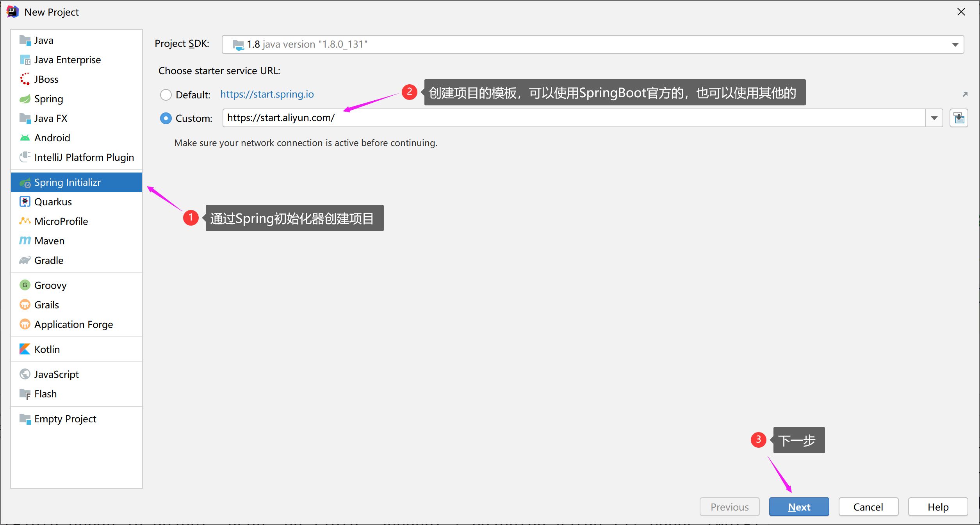Click the Quarkus icon
This screenshot has width=980, height=525.
pyautogui.click(x=25, y=202)
